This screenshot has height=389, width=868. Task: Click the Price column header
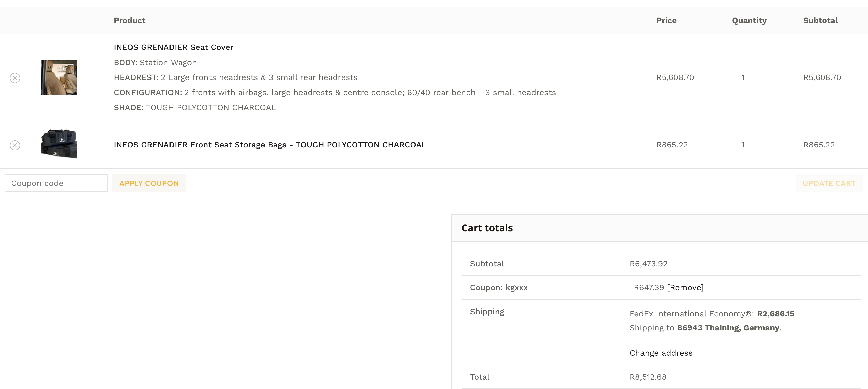667,21
